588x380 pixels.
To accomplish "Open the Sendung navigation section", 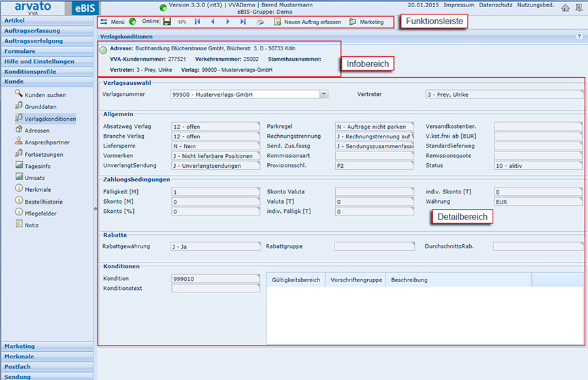I will (x=47, y=376).
